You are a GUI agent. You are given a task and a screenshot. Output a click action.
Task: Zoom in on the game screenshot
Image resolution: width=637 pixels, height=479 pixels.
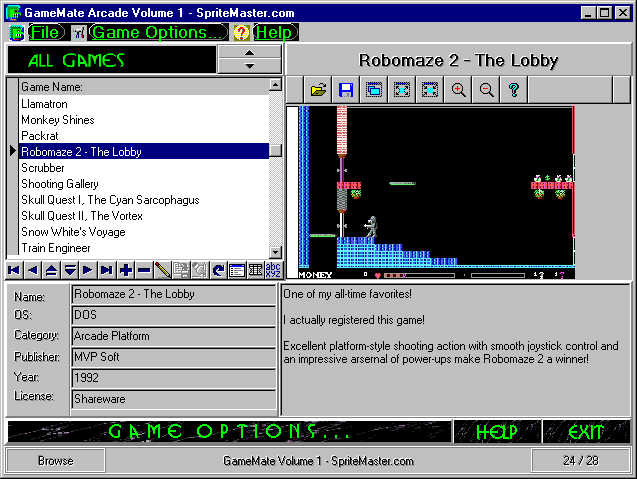tap(458, 90)
